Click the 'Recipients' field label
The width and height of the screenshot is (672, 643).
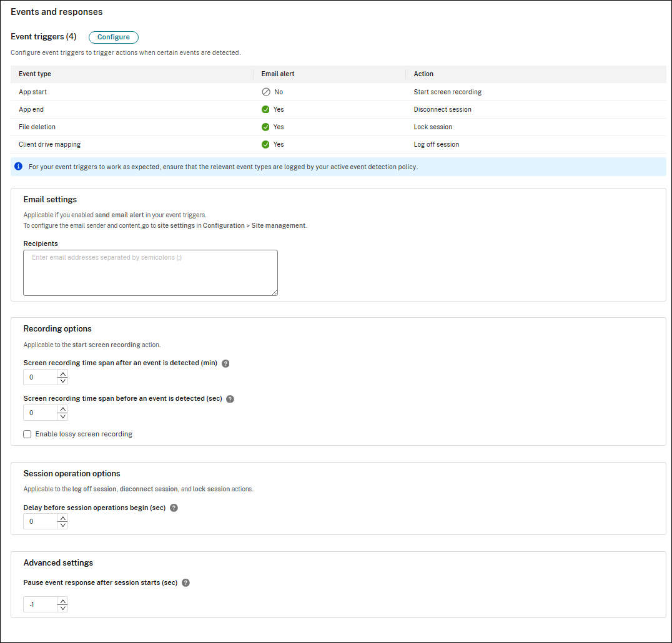pyautogui.click(x=41, y=243)
